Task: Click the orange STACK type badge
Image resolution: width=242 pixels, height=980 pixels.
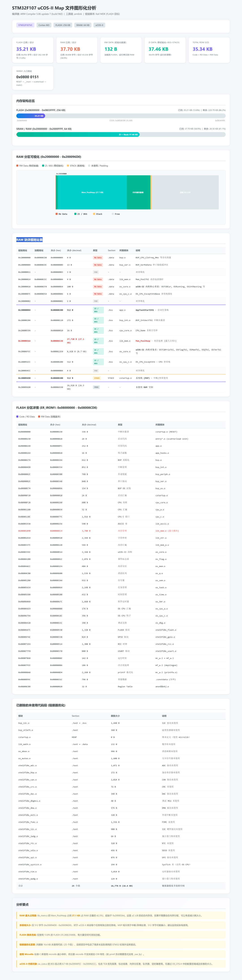Action: pyautogui.click(x=97, y=378)
